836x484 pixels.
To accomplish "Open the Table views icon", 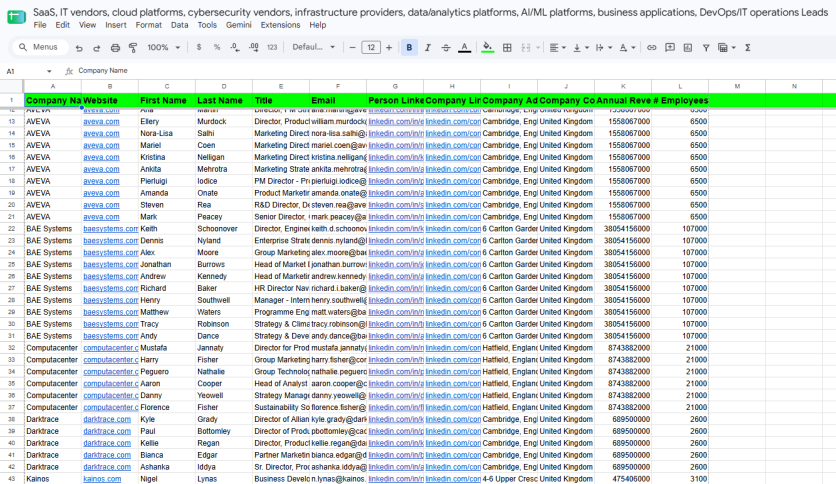I will coord(726,47).
